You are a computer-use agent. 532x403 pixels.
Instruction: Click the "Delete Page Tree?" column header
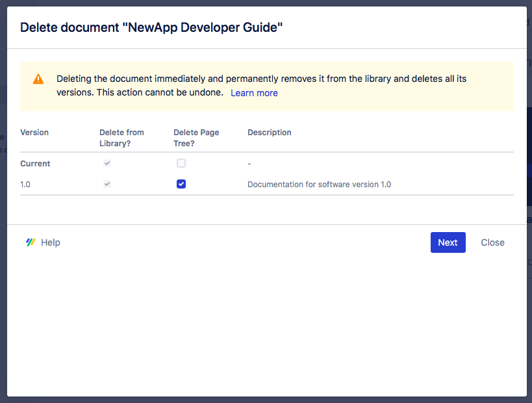(196, 137)
